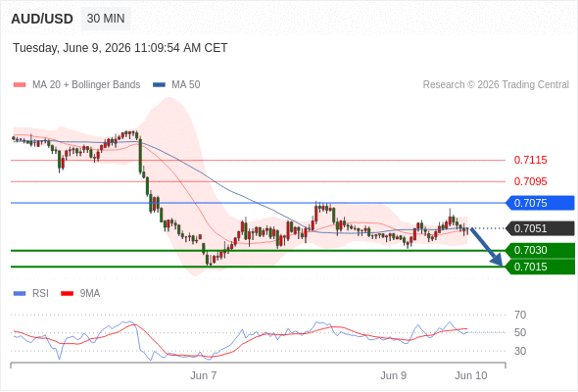Click the Jun 7 date axis marker

coord(204,375)
